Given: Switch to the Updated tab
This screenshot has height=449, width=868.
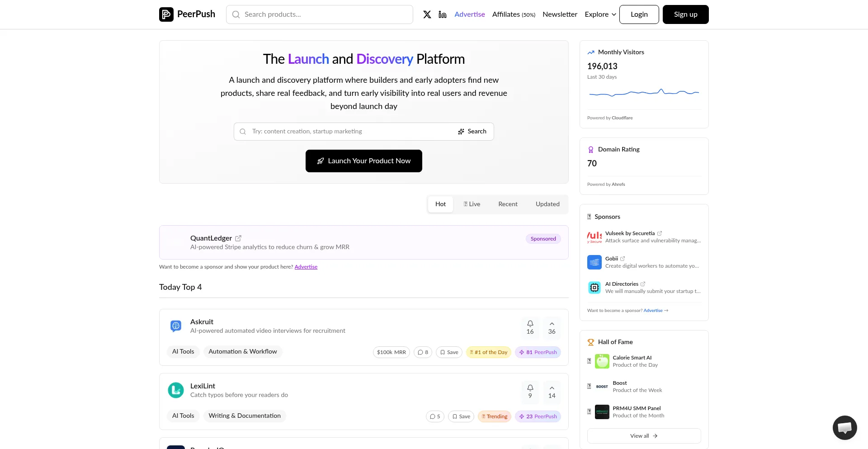Looking at the screenshot, I should pos(547,204).
